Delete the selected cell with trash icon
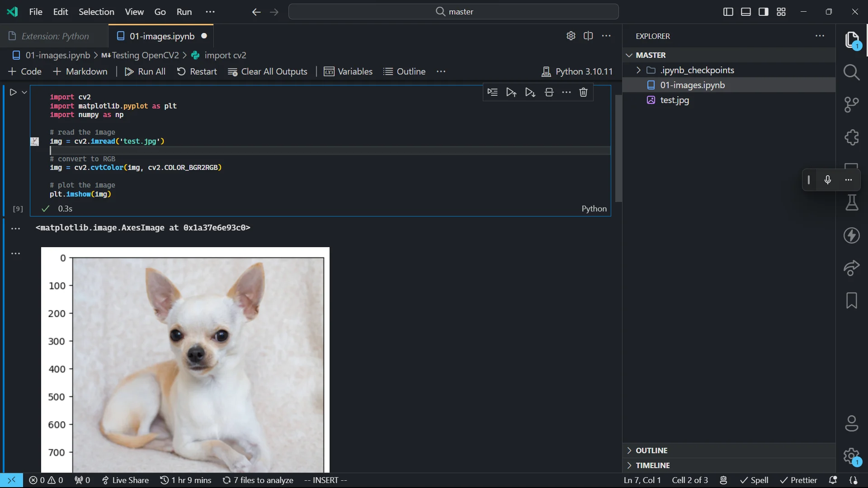 (x=583, y=92)
